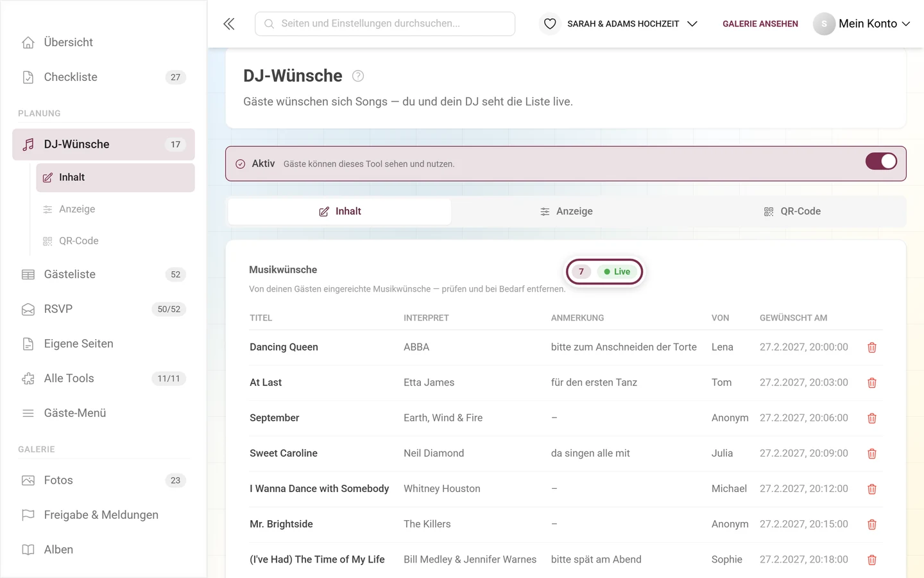Click the Live status badge
Screen dimensions: 924x578
[x=617, y=272]
